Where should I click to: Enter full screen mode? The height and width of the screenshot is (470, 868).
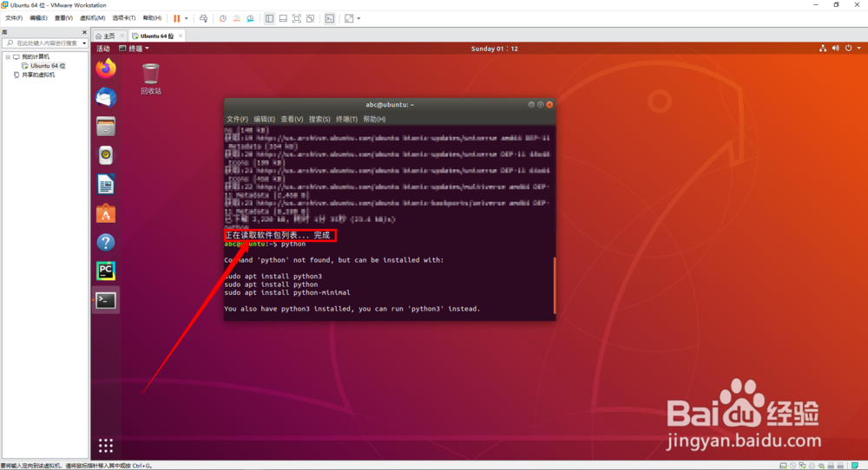point(297,18)
